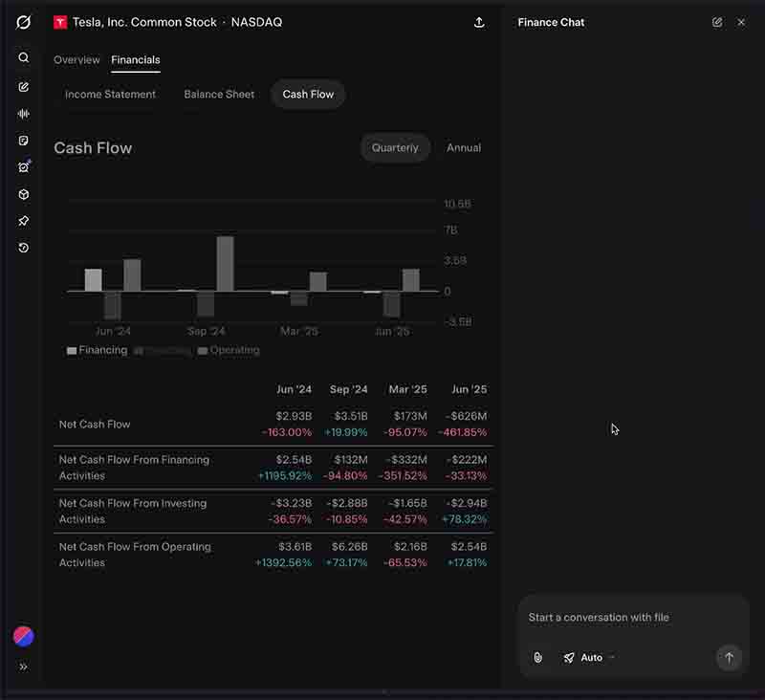Open the voice waveform sidebar icon
Viewport: 765px width, 700px height.
[23, 114]
